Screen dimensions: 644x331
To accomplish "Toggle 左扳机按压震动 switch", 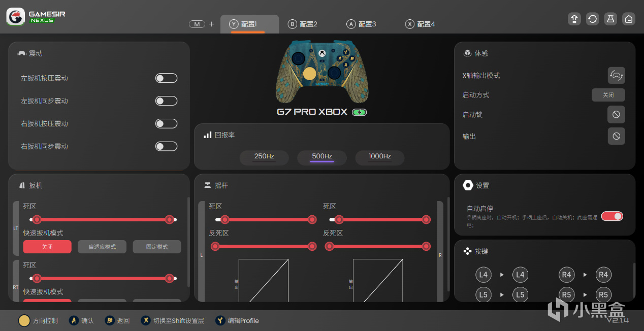I will click(x=166, y=78).
